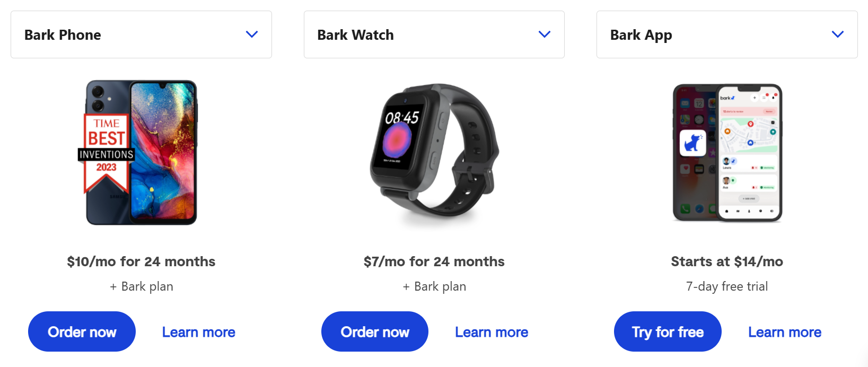Select the Bark Phone header label
Screen dimensions: 868x367
tap(63, 35)
